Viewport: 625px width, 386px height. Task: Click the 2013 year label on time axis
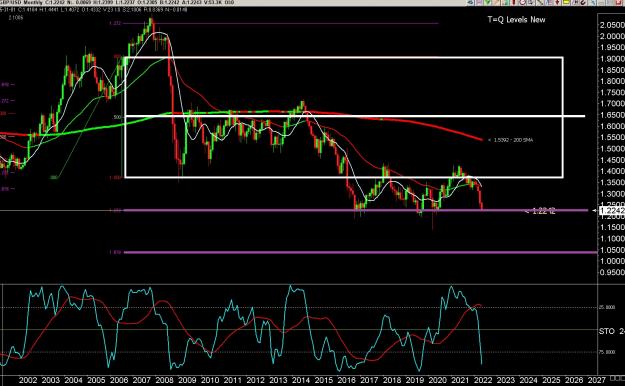coord(278,380)
